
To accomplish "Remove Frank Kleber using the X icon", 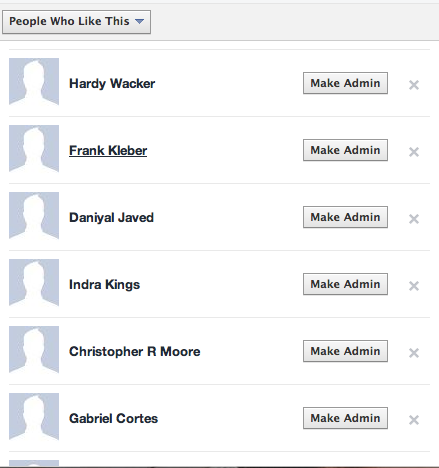I will click(x=414, y=152).
